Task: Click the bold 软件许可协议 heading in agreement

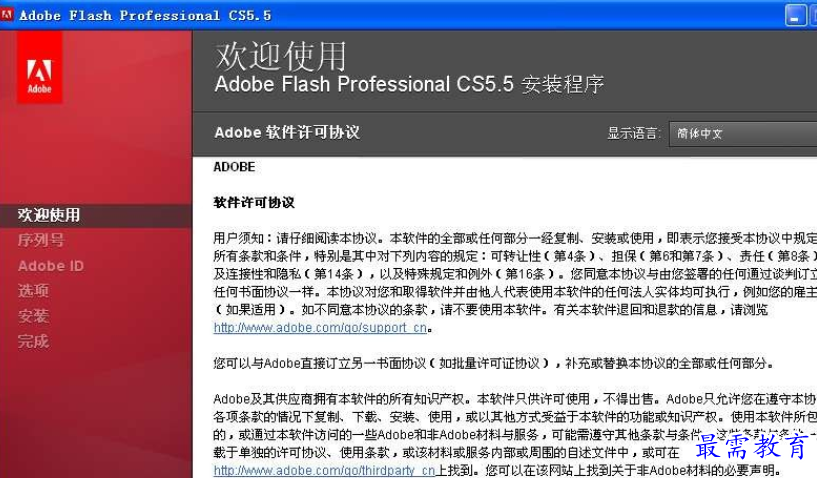Action: coord(254,202)
